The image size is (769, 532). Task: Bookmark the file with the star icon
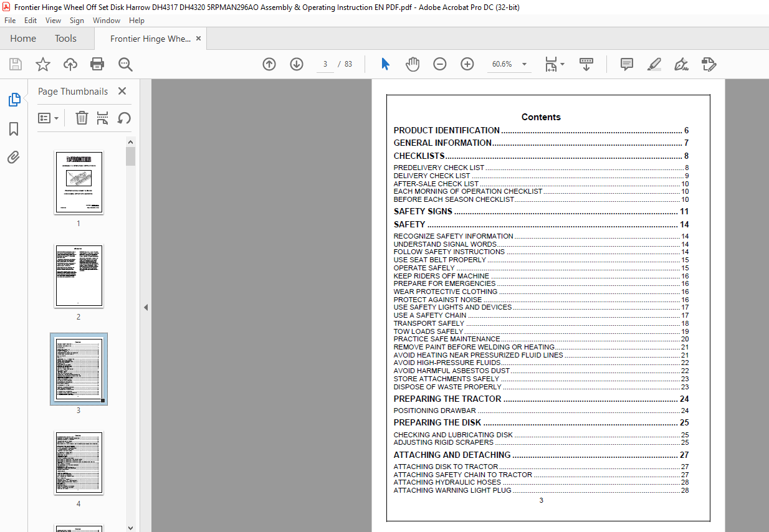(x=42, y=64)
